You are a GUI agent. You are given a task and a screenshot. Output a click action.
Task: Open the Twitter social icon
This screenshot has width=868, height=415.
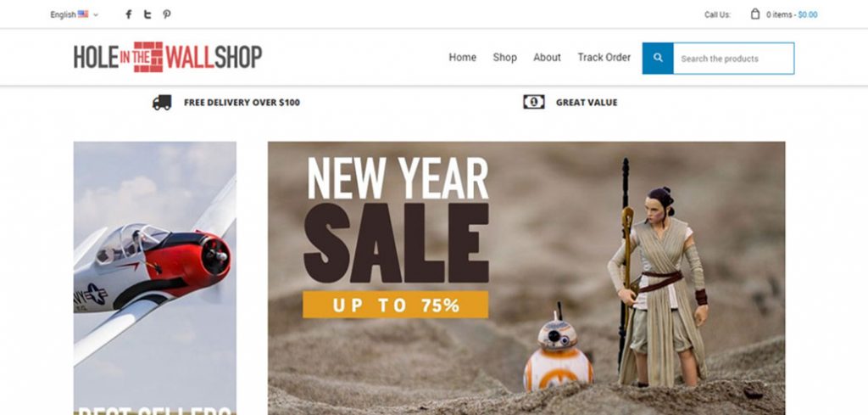click(x=147, y=14)
